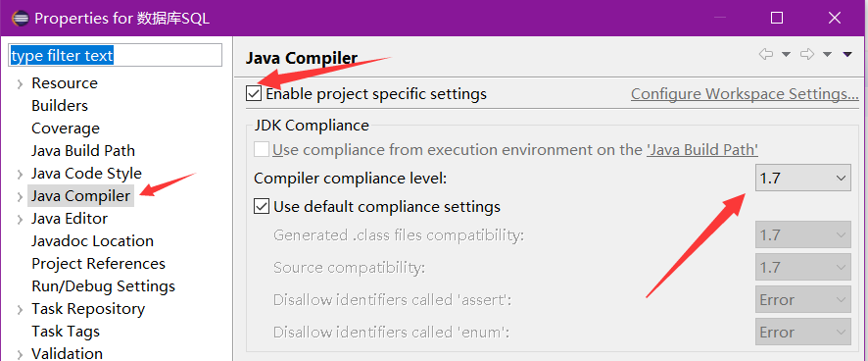Maximize the Properties dialog window
868x361 pixels.
click(x=777, y=19)
